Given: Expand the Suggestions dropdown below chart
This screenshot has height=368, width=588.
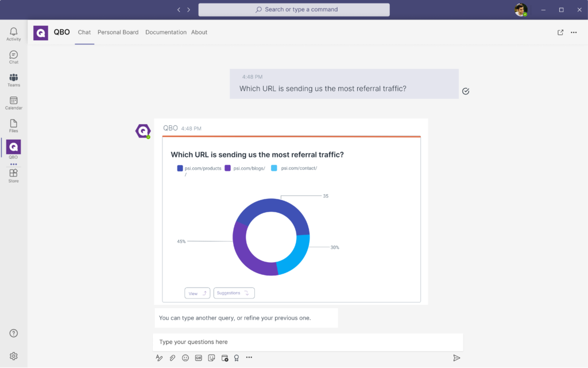Looking at the screenshot, I should pyautogui.click(x=234, y=293).
